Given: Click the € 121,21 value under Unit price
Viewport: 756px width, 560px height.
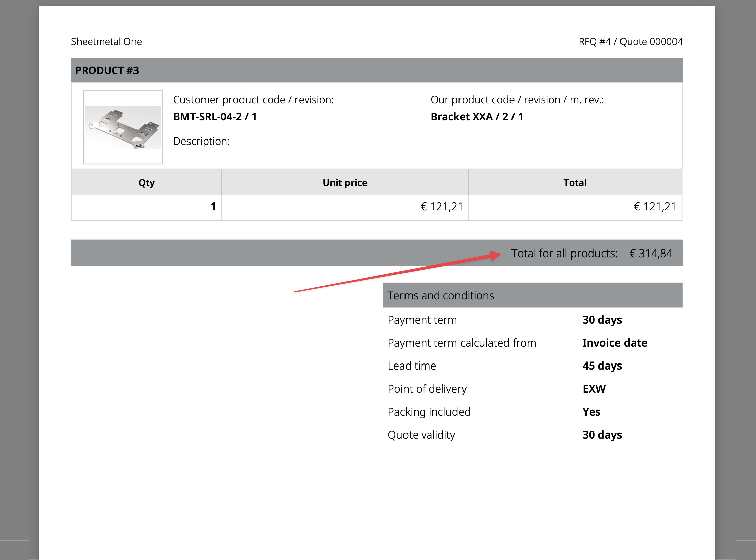Looking at the screenshot, I should 441,207.
